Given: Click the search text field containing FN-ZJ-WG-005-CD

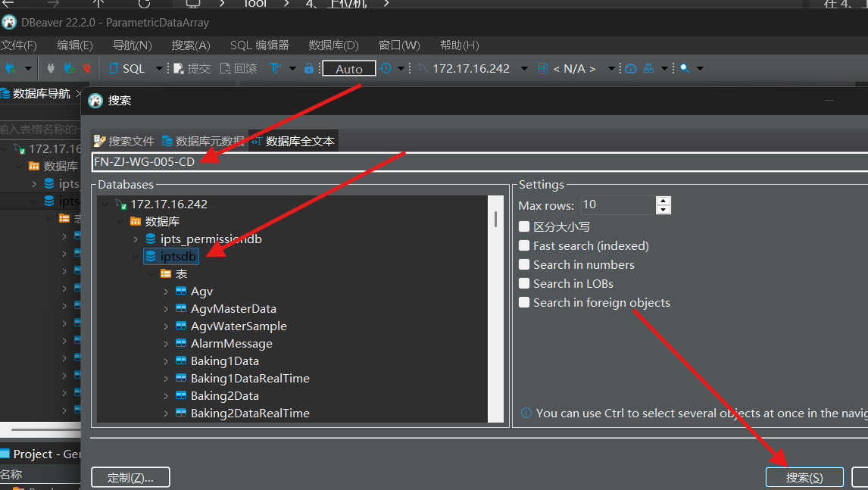Looking at the screenshot, I should (479, 161).
